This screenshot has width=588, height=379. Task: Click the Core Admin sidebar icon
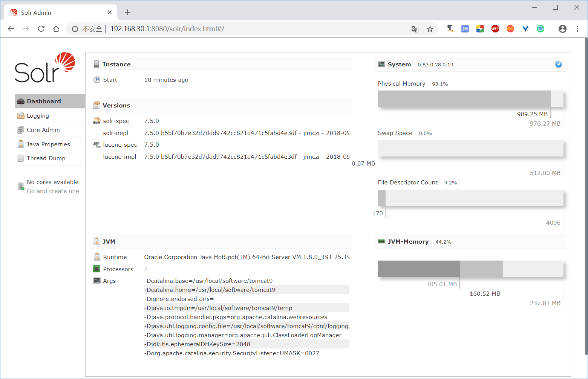pos(21,130)
